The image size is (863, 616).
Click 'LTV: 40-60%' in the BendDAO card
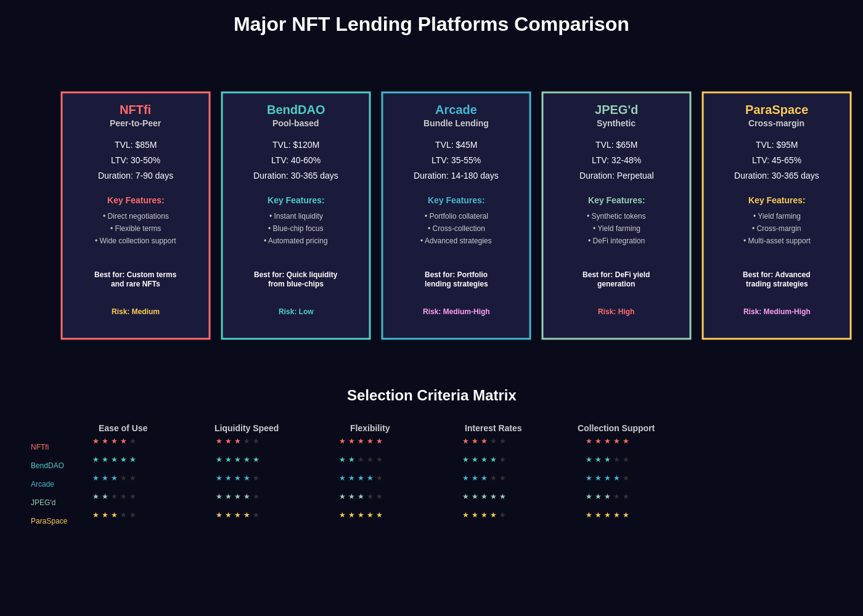[x=296, y=160]
